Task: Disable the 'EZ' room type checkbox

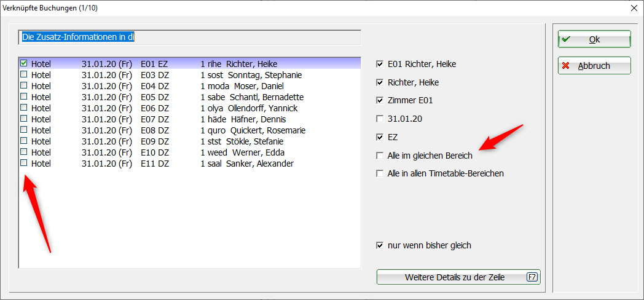Action: coord(380,137)
